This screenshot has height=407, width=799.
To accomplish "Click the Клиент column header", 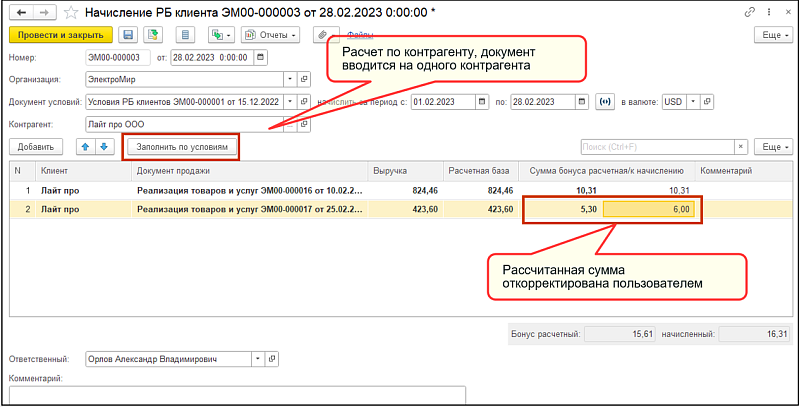I will (x=84, y=171).
